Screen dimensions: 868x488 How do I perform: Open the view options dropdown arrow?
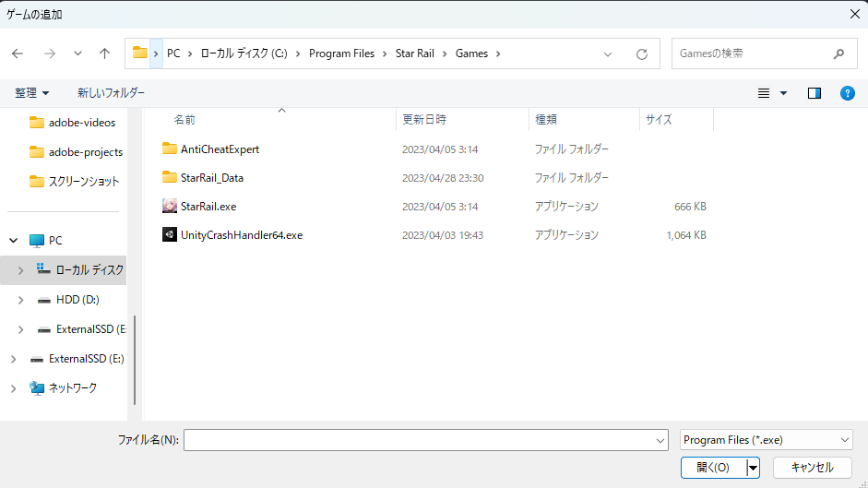pos(783,93)
